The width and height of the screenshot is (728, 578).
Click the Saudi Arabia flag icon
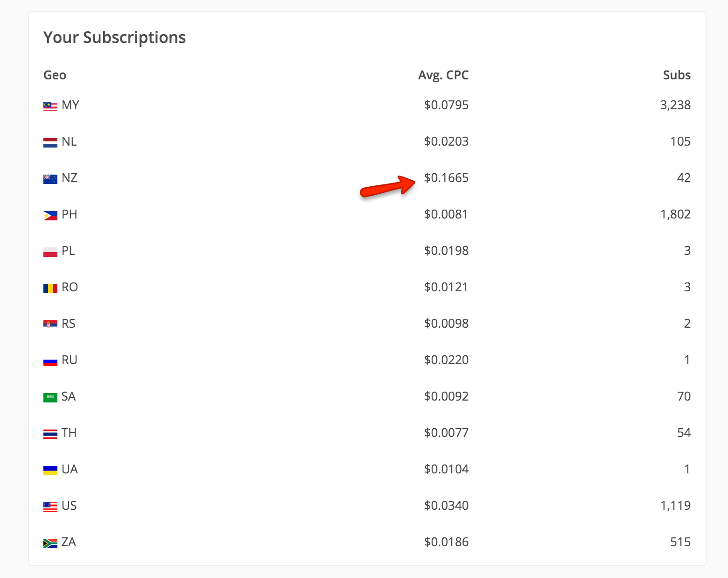tap(50, 397)
